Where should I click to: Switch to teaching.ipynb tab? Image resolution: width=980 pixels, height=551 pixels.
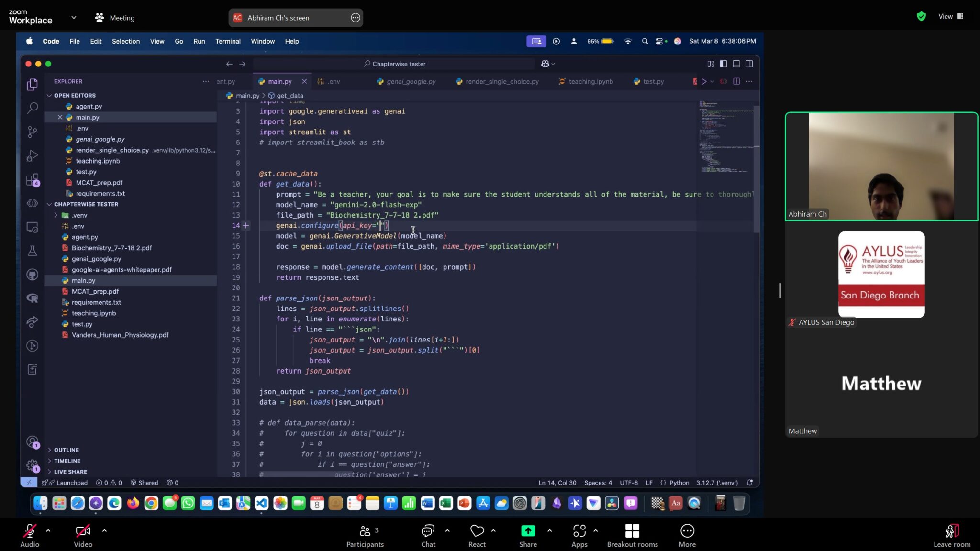[586, 81]
